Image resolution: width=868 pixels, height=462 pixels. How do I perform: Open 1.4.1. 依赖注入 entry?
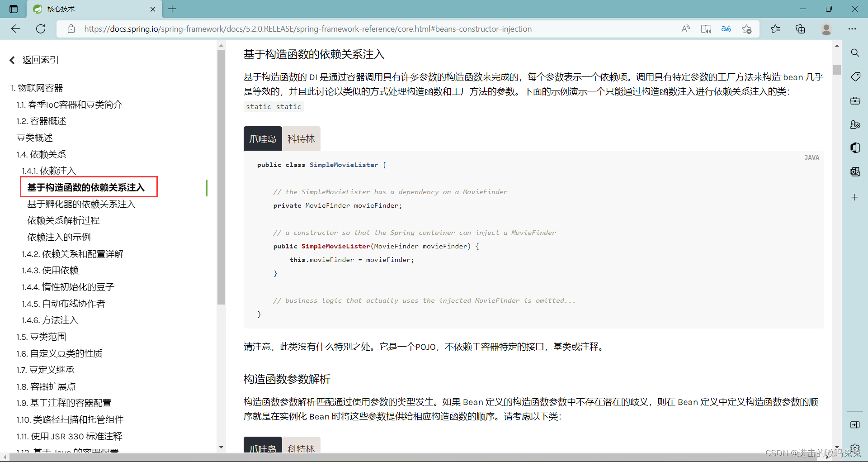(x=49, y=171)
